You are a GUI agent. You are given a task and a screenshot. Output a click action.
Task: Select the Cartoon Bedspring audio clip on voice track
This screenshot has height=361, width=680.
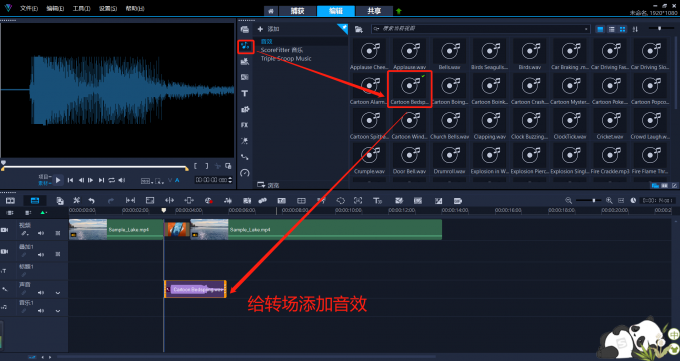pyautogui.click(x=195, y=289)
